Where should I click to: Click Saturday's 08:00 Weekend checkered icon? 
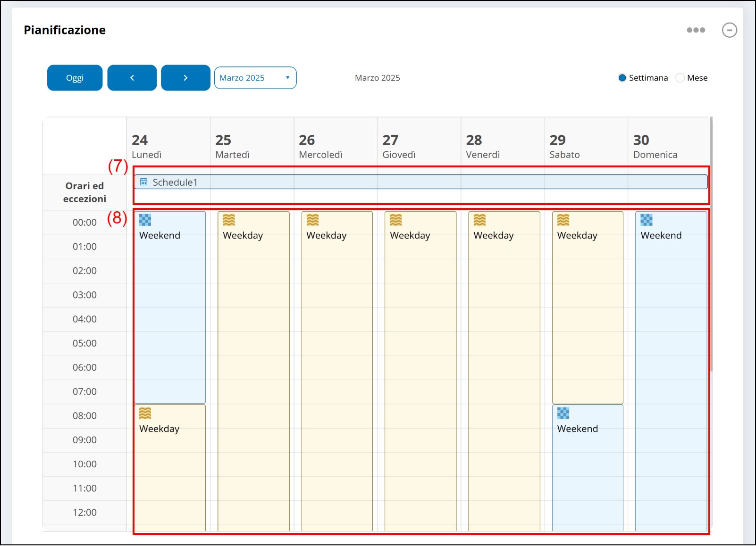(563, 414)
